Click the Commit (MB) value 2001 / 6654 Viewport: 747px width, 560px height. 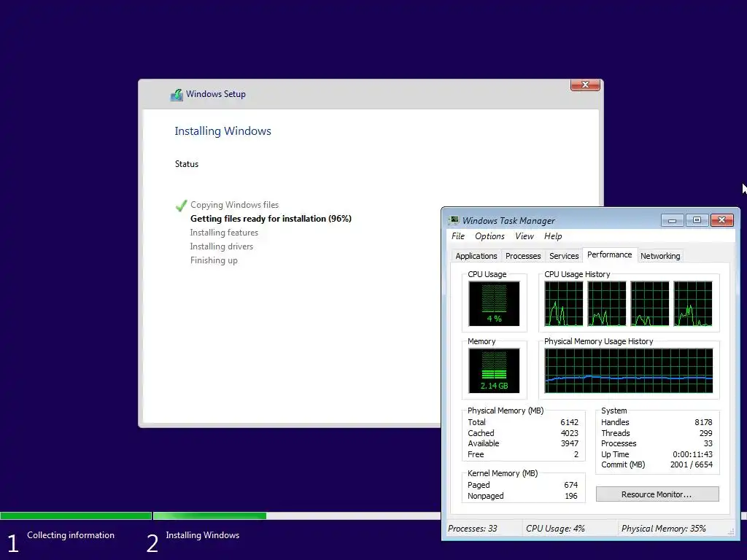click(692, 464)
